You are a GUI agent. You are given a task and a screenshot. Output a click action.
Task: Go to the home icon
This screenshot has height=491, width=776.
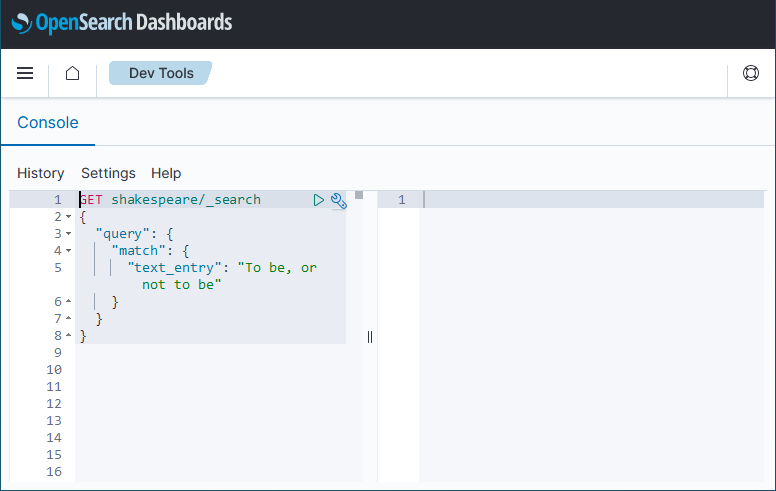[73, 73]
